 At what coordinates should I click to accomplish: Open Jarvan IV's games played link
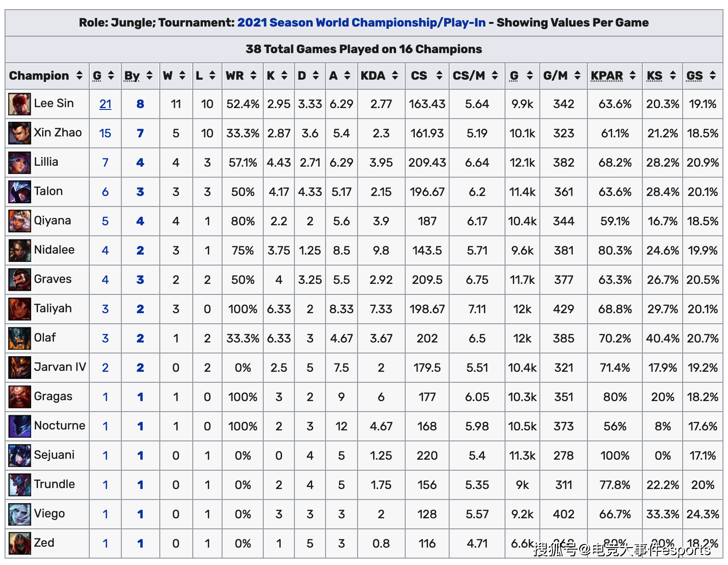click(x=105, y=368)
